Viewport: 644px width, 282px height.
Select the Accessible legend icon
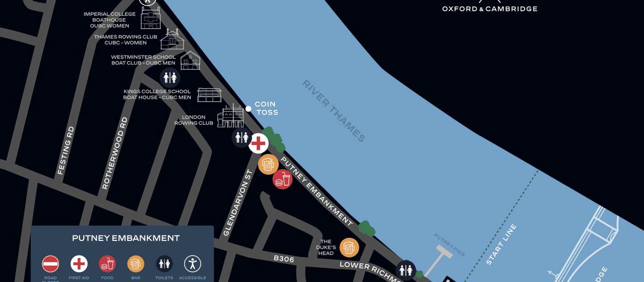193,264
